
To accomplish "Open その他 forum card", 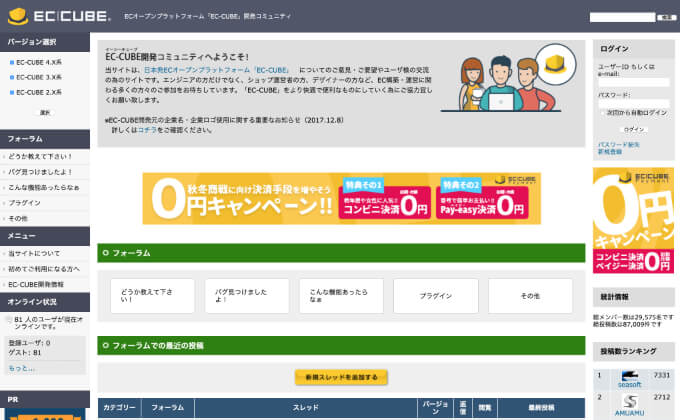I will click(x=530, y=296).
